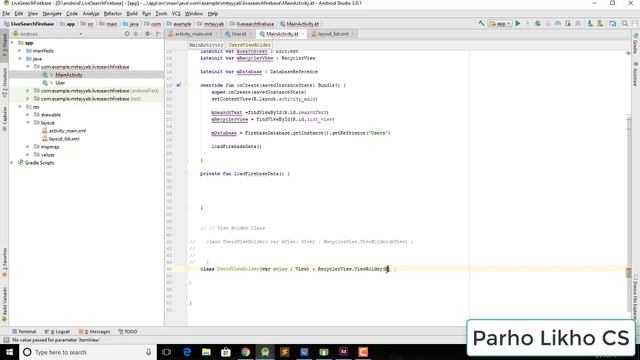
Task: Open Sublime Text from taskbar
Action: pos(284,352)
